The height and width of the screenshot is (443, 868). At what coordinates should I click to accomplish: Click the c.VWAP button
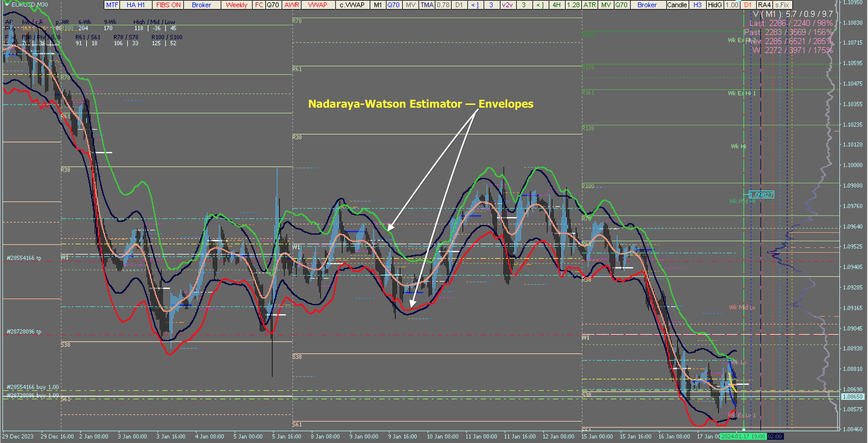(352, 5)
